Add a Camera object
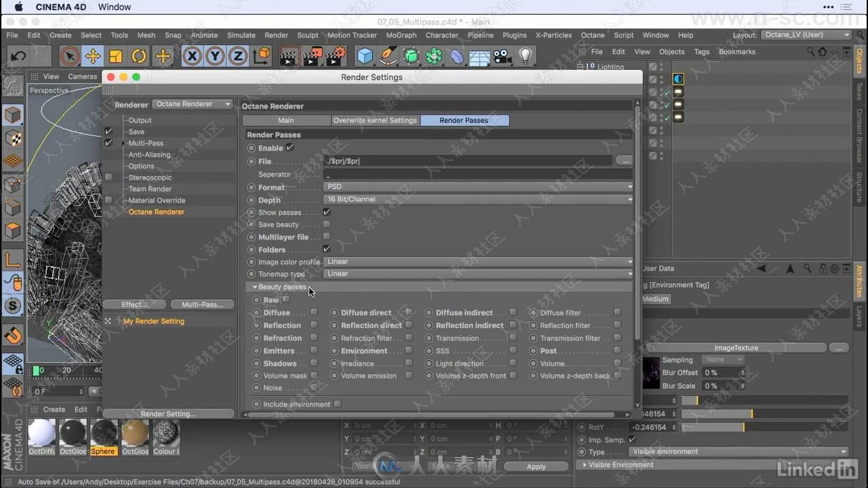 [502, 56]
